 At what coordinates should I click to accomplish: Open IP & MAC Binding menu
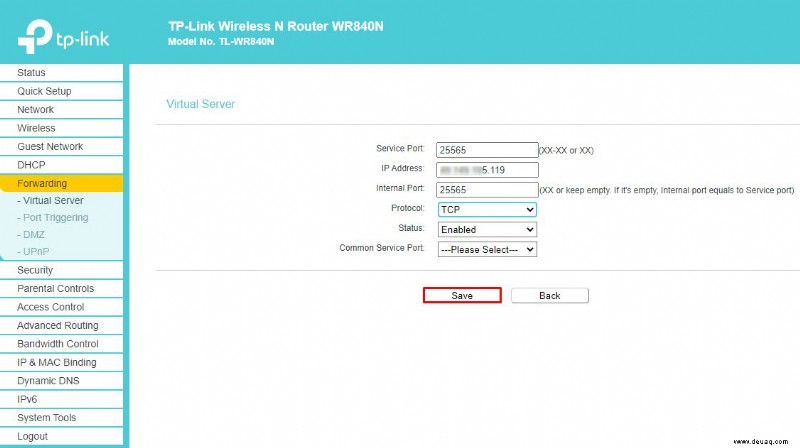pos(61,362)
